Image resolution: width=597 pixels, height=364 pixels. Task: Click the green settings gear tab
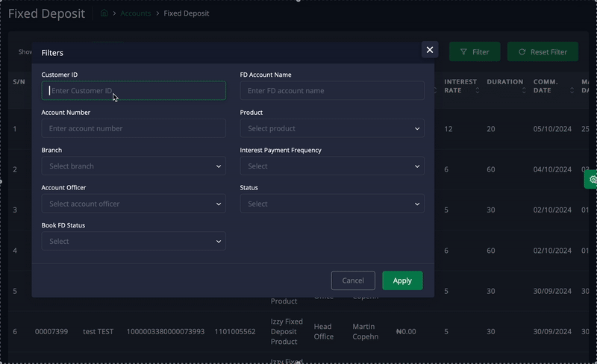pos(592,179)
